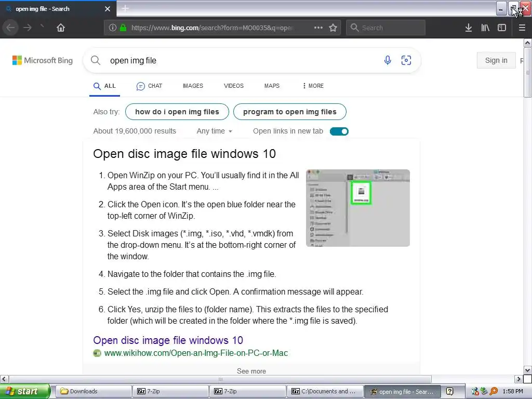Click the browser Forward arrow button
Screen dimensions: 532x399
click(x=27, y=28)
